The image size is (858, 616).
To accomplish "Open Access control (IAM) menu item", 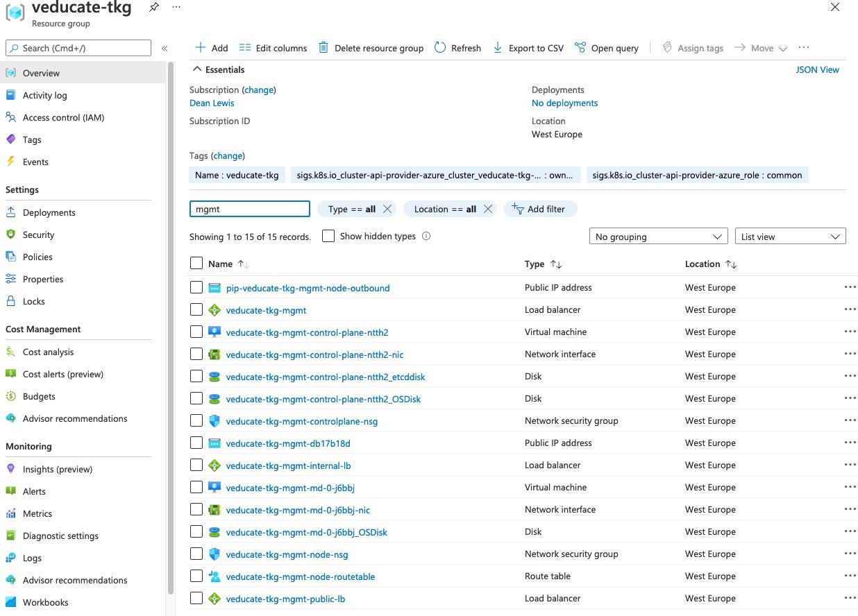I will [x=63, y=117].
